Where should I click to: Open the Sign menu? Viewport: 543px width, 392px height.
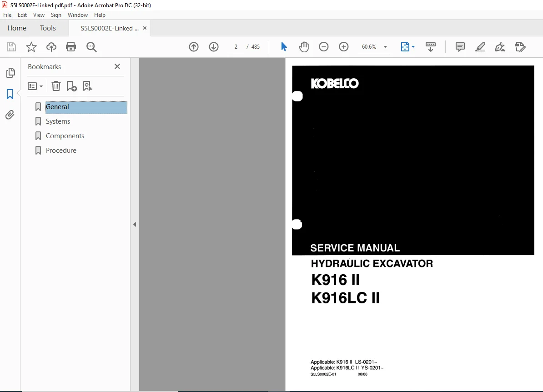click(56, 15)
